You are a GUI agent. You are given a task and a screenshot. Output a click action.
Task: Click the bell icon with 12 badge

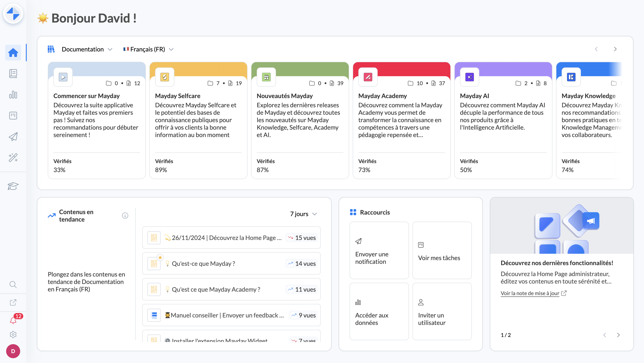click(13, 320)
